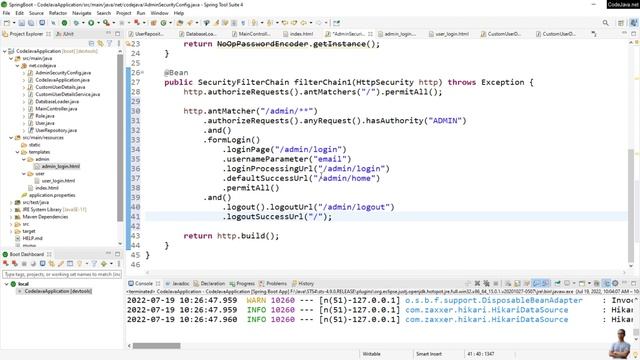
Task: Switch to the index.html editor tab
Action: [298, 34]
